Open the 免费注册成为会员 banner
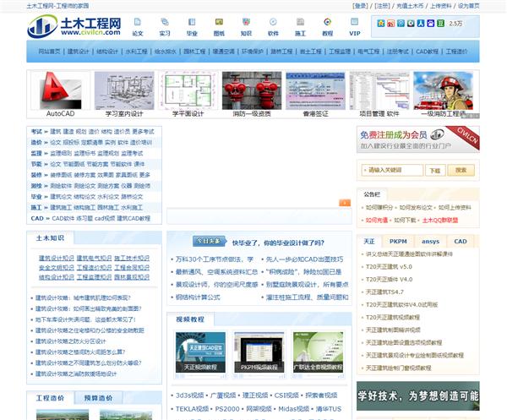The width and height of the screenshot is (507, 420). coord(418,139)
